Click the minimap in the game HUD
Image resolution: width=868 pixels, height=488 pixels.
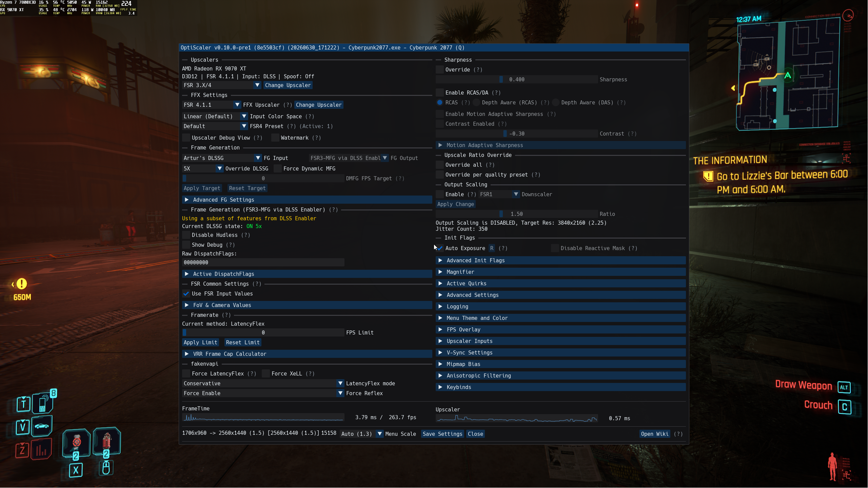coord(788,74)
